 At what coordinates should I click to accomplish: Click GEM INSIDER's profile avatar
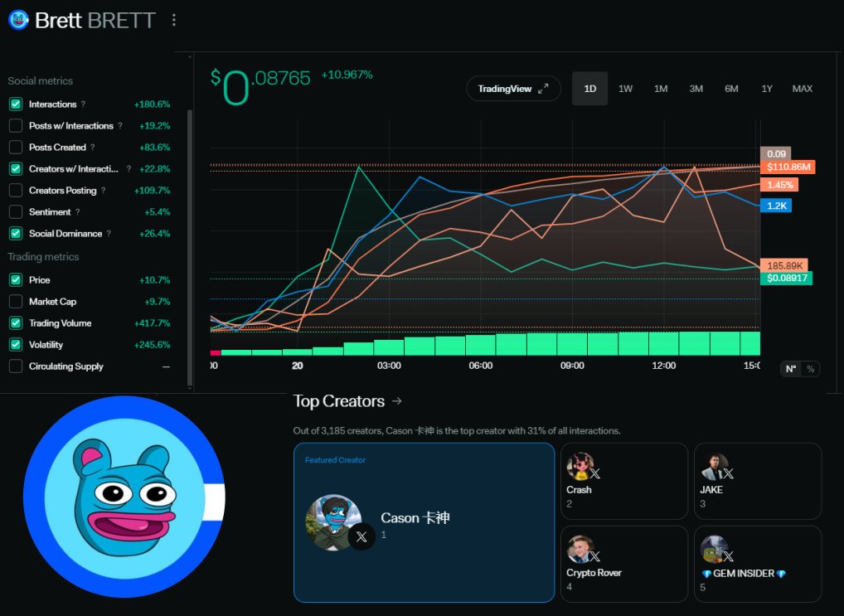[x=715, y=549]
